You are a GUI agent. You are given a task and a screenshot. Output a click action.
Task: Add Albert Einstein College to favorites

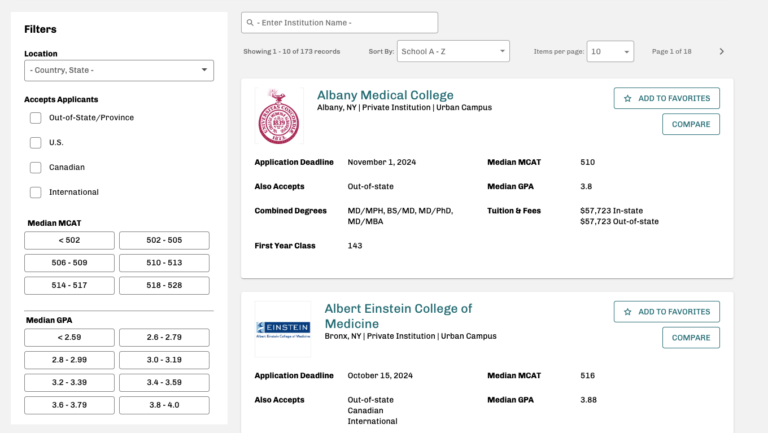coord(667,312)
